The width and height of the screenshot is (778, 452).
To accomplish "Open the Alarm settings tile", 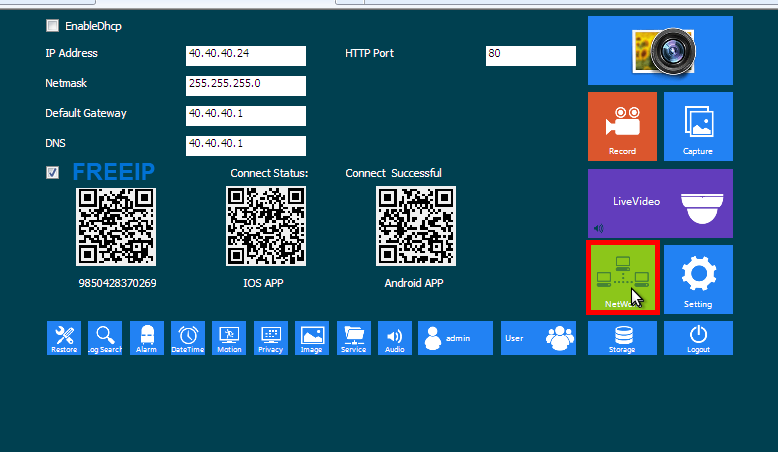I will click(x=147, y=338).
